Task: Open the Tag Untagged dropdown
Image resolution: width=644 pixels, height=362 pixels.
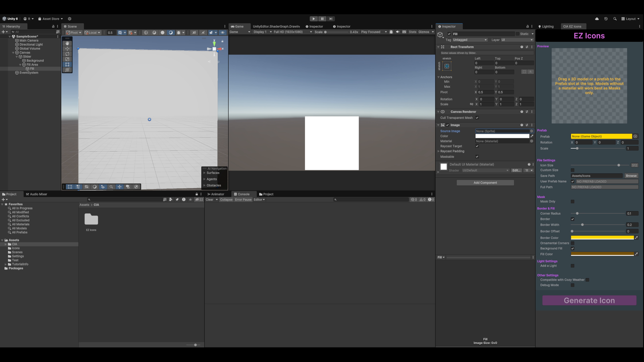Action: (470, 40)
